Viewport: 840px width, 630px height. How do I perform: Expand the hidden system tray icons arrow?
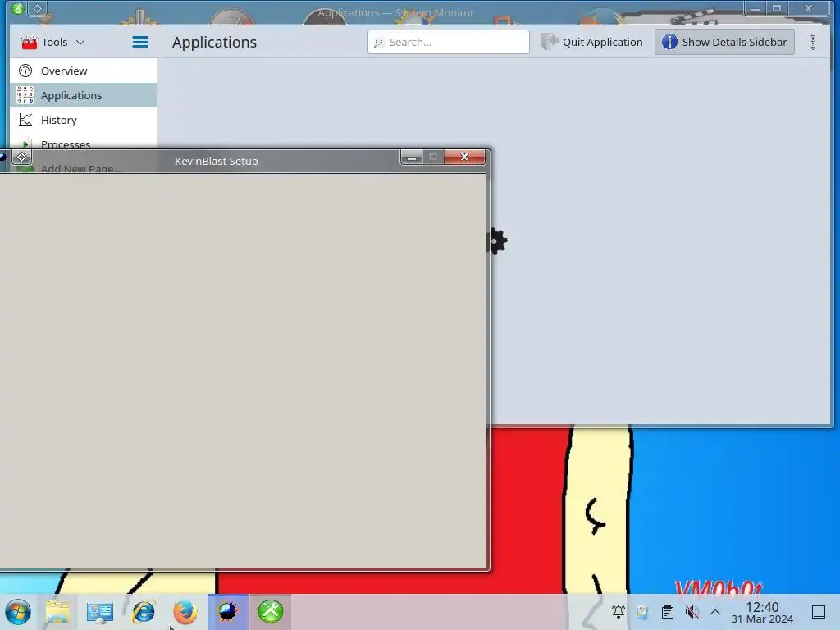(715, 612)
